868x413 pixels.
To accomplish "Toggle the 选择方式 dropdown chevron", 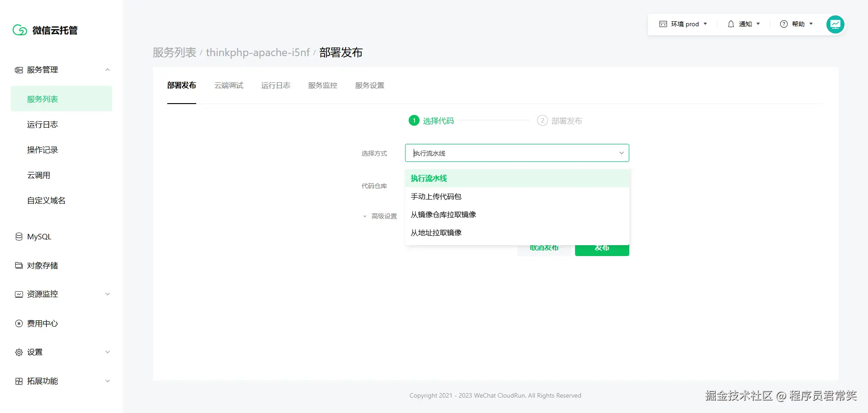I will tap(622, 153).
